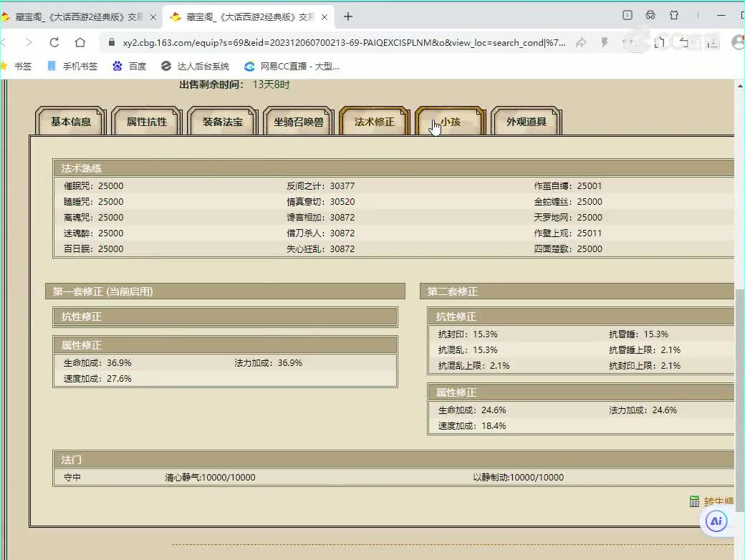Switch to the first 藏宝阁 browser tab
Image resolution: width=745 pixels, height=560 pixels.
click(x=78, y=17)
